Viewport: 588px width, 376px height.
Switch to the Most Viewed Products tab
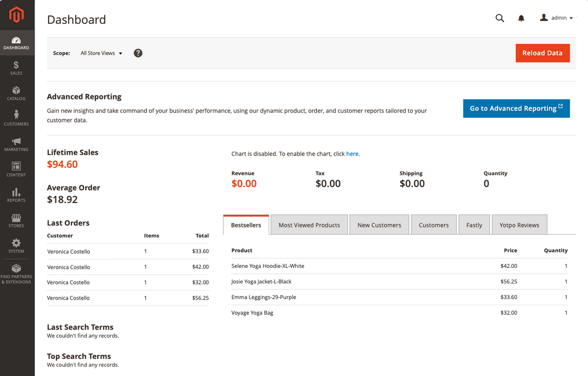pyautogui.click(x=309, y=225)
